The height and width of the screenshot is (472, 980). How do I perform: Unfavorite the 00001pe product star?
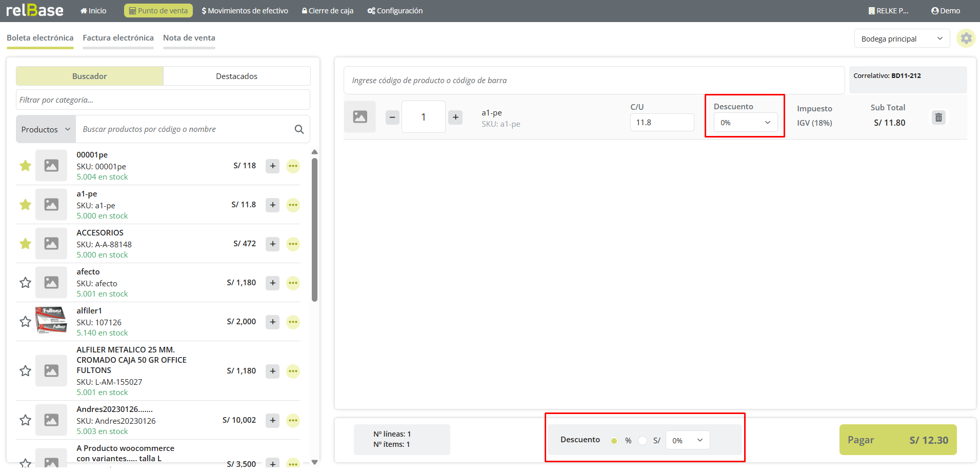click(x=25, y=166)
